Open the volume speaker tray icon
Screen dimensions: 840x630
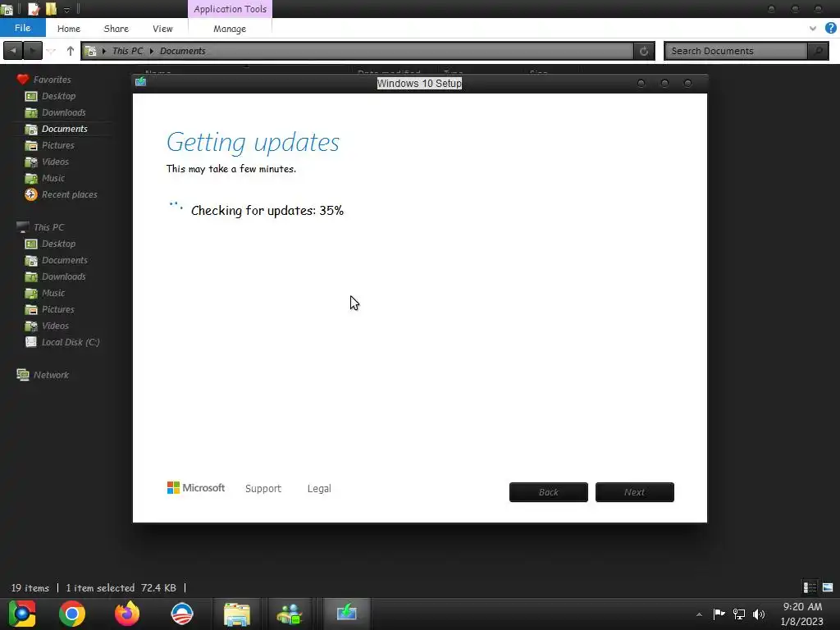point(759,614)
